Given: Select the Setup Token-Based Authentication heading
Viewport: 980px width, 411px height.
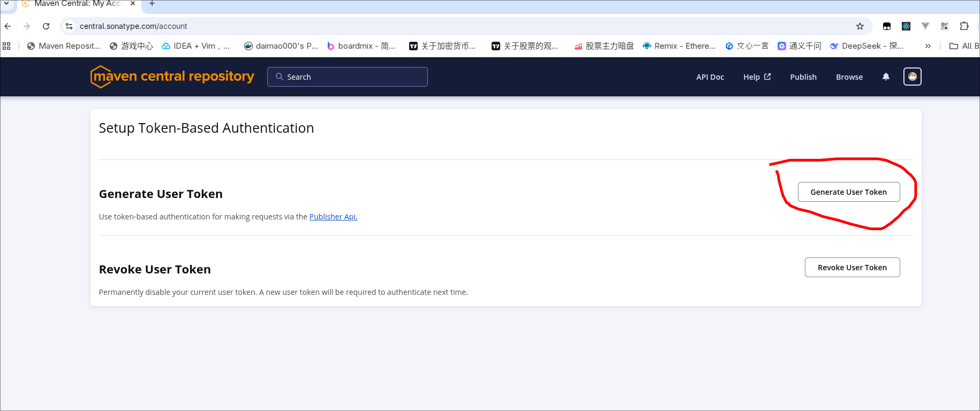Looking at the screenshot, I should pyautogui.click(x=206, y=128).
